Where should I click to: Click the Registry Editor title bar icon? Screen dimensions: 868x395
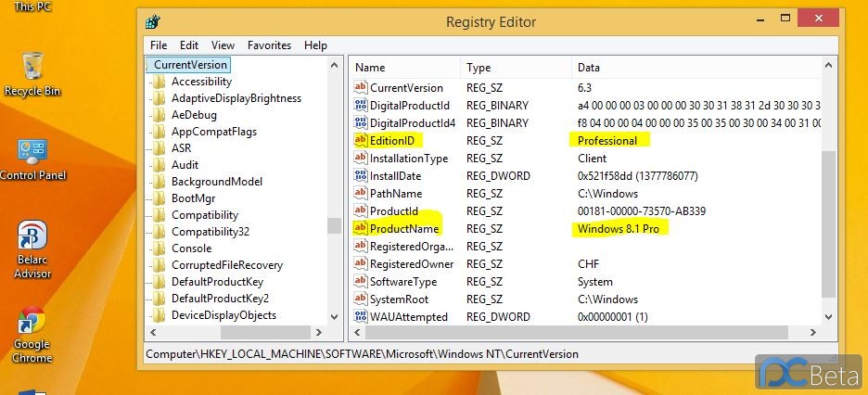pyautogui.click(x=153, y=22)
